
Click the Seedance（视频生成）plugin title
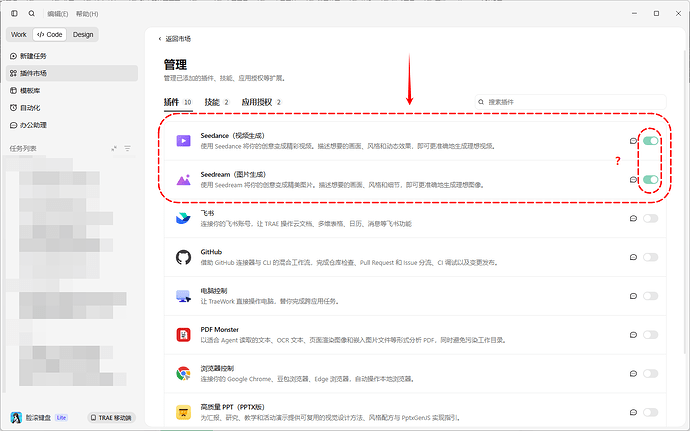(x=232, y=136)
